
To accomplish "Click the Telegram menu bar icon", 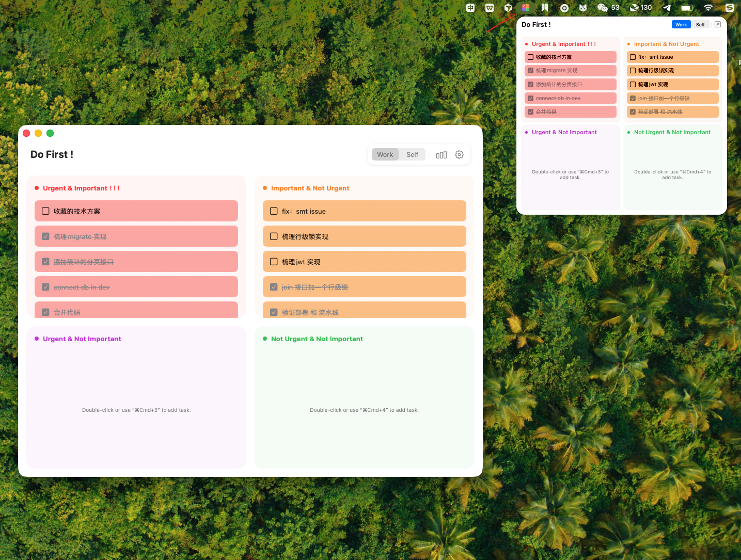I will (x=666, y=8).
